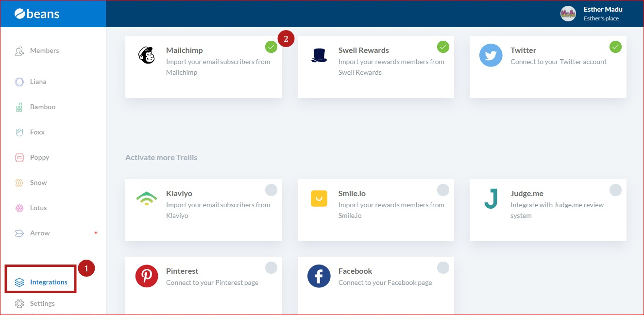Click "Connect to your Pinterest page" text
This screenshot has height=315, width=644.
(212, 282)
